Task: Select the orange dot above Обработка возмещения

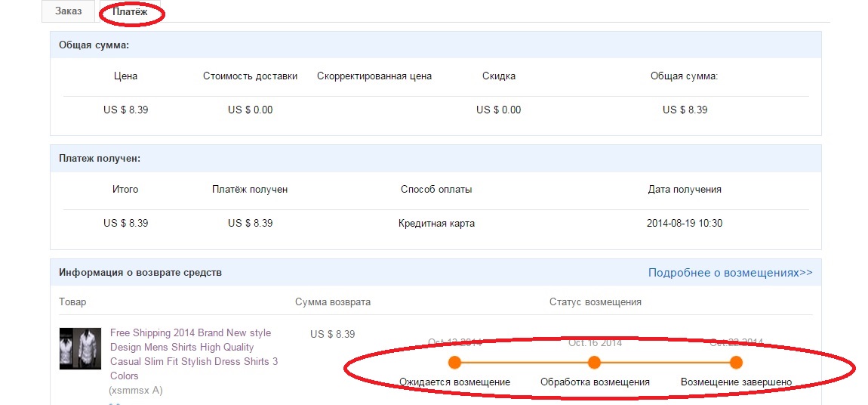Action: (x=594, y=362)
